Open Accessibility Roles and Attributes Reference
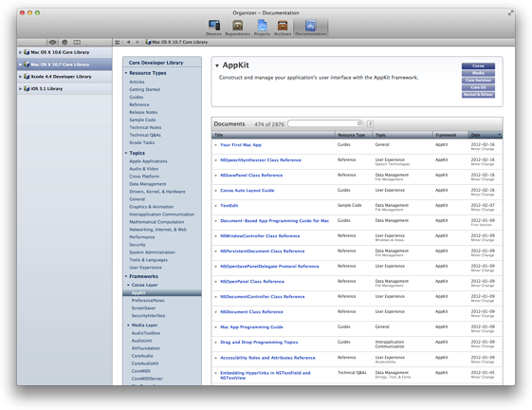Viewport: 532px width, 410px height. pyautogui.click(x=267, y=358)
